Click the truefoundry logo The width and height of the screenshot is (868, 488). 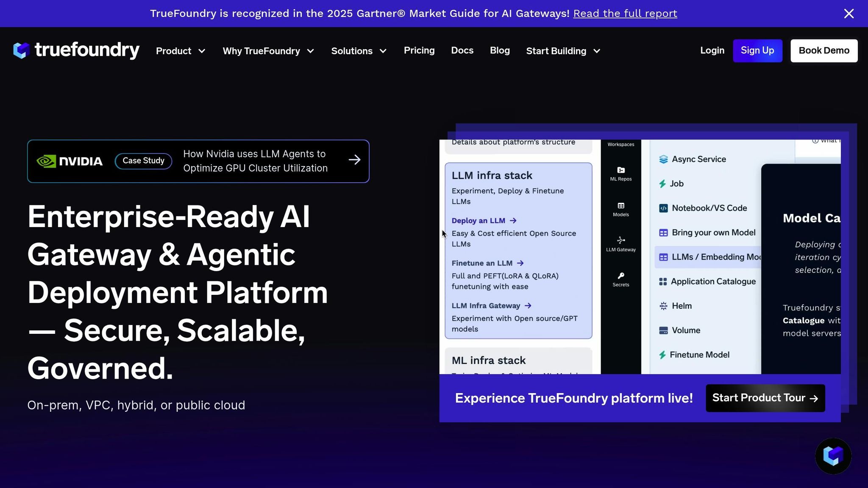click(x=76, y=50)
